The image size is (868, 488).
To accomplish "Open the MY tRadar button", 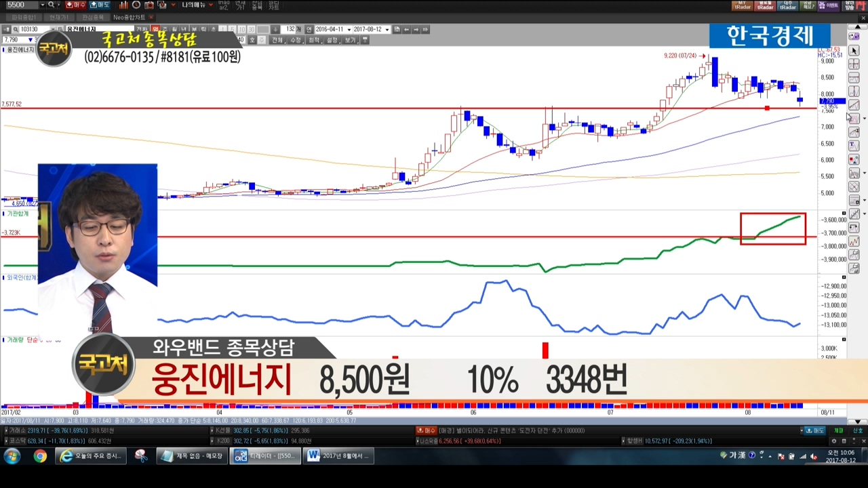I will pos(743,5).
